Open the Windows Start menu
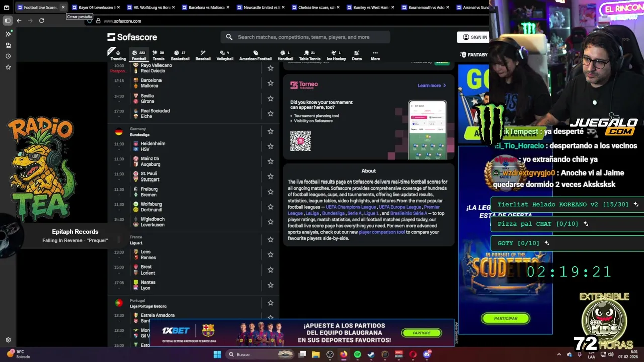Screen dimensions: 644x362 click(217, 354)
